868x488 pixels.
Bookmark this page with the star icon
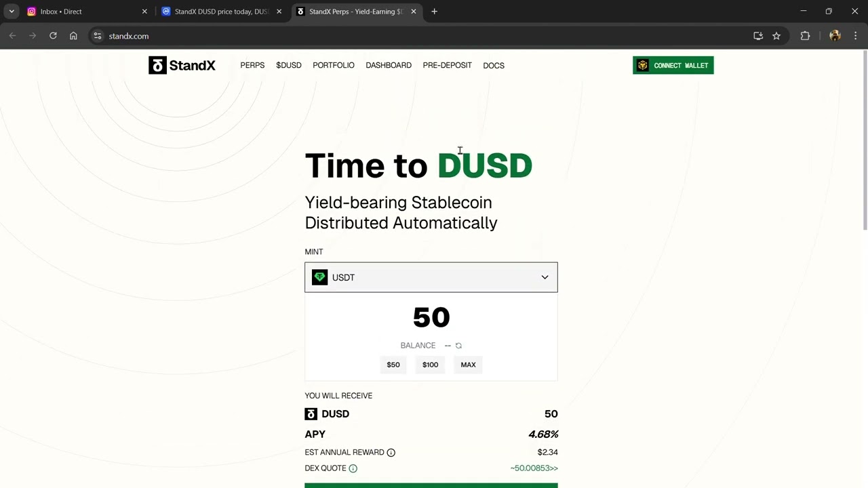click(x=776, y=36)
